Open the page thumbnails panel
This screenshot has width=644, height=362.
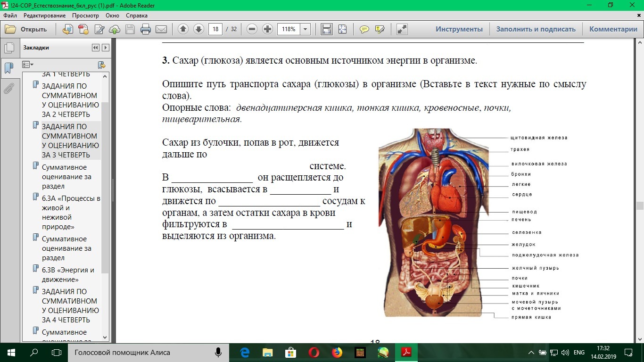pos(8,48)
